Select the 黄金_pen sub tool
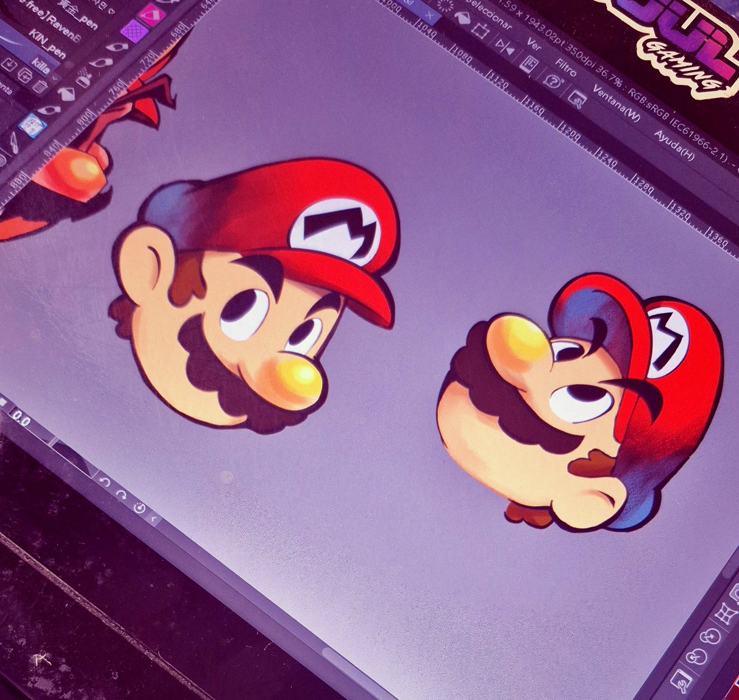This screenshot has height=700, width=739. click(x=78, y=15)
